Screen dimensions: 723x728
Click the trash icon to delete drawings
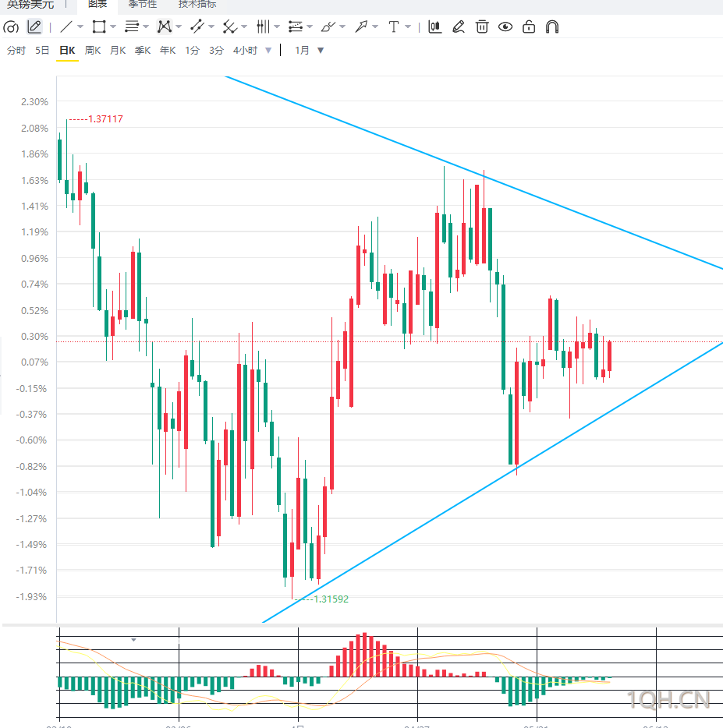point(482,27)
